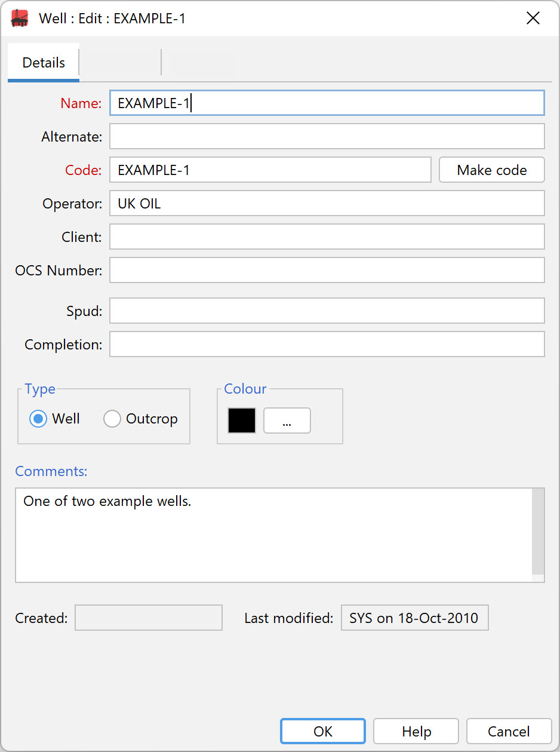
Task: Click the Make code button
Action: 492,170
